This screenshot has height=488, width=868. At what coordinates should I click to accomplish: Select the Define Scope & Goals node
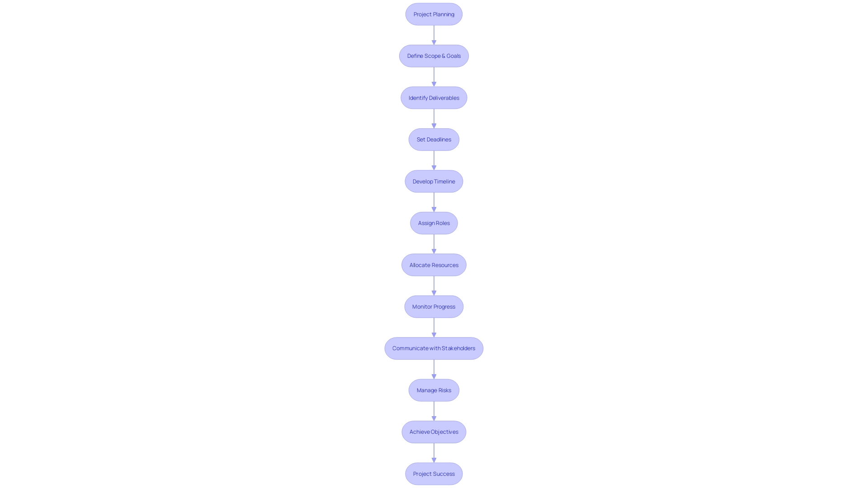coord(434,56)
